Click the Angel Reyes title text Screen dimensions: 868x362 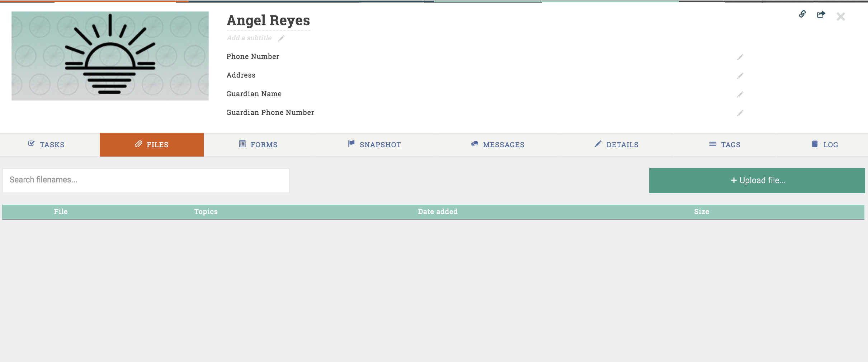[x=268, y=20]
